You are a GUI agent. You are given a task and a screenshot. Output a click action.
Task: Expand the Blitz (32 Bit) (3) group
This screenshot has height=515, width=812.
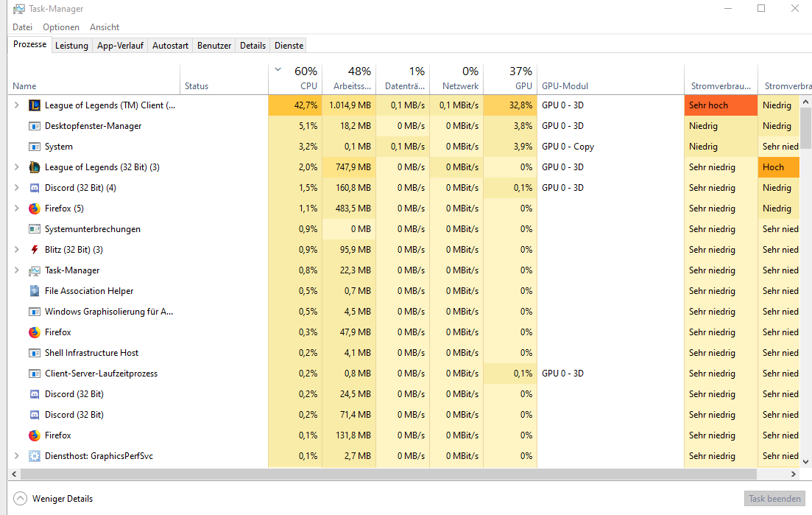[x=17, y=249]
